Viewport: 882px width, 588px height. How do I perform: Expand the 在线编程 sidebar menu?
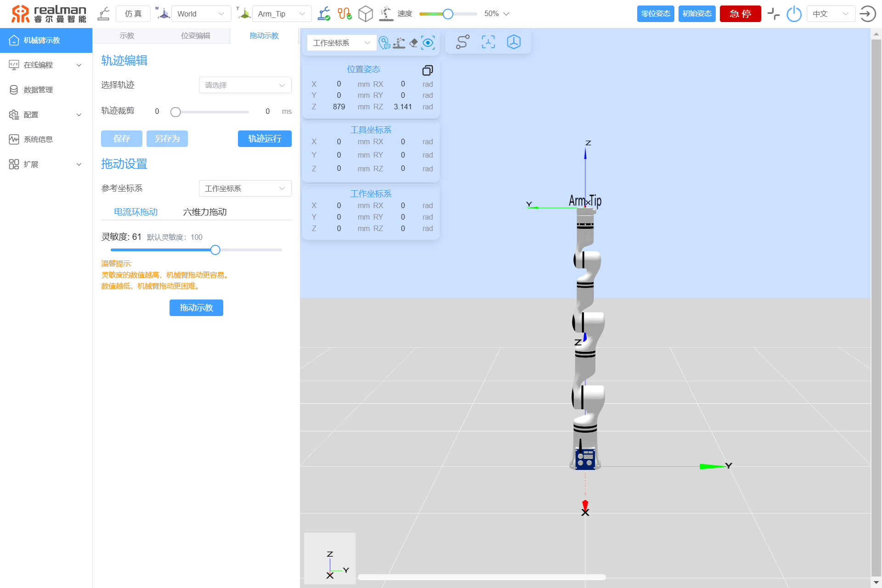tap(46, 65)
